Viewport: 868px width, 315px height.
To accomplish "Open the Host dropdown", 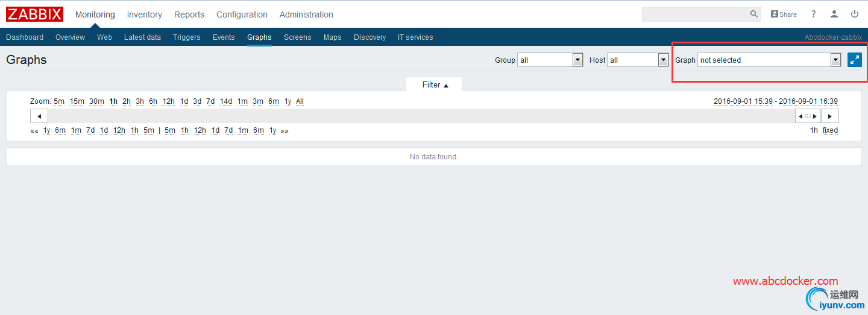I will tap(638, 60).
